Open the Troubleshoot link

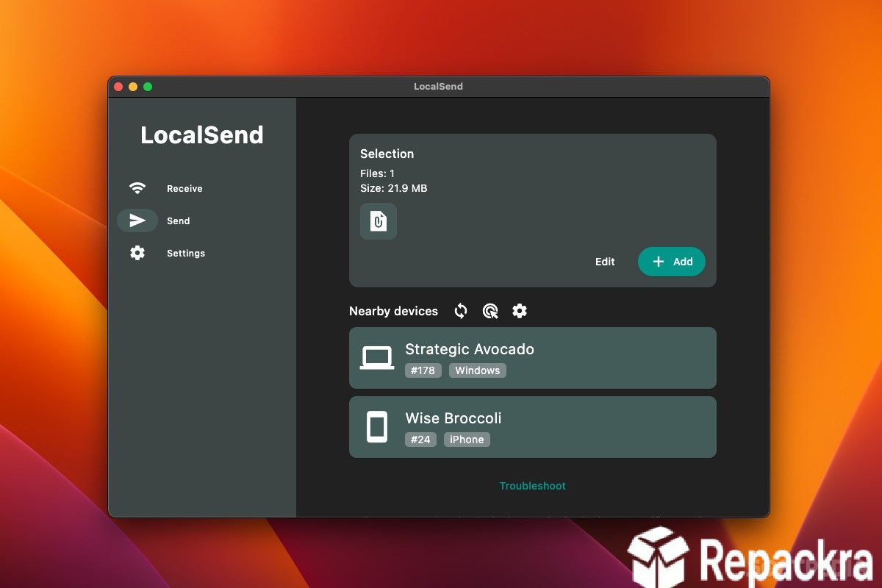pos(533,486)
